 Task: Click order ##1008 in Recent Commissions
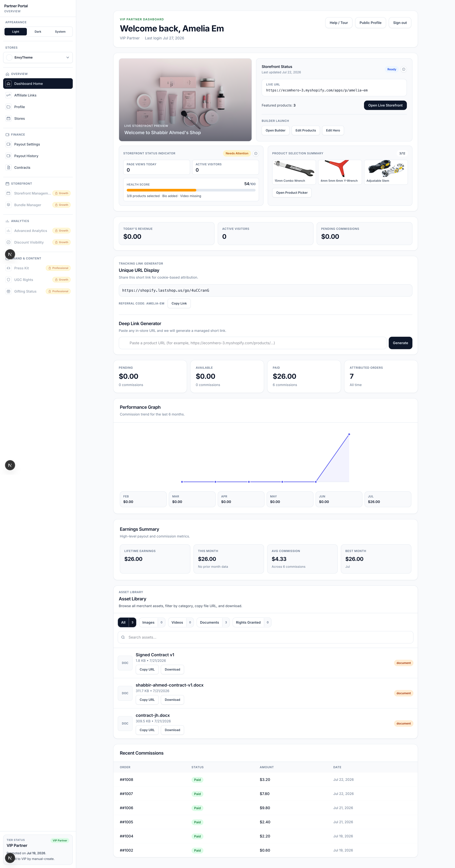coord(126,780)
